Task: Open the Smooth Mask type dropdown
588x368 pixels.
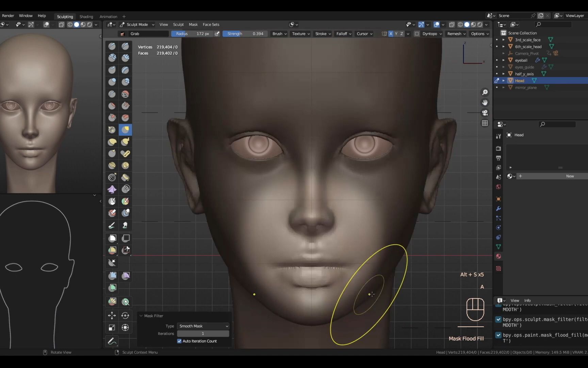Action: click(x=203, y=326)
